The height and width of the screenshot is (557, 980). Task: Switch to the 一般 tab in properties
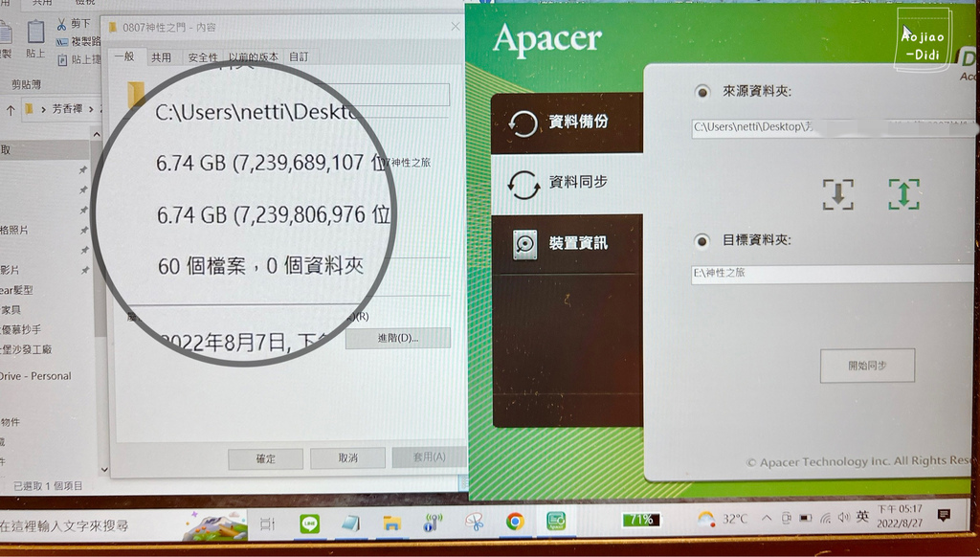pyautogui.click(x=123, y=56)
